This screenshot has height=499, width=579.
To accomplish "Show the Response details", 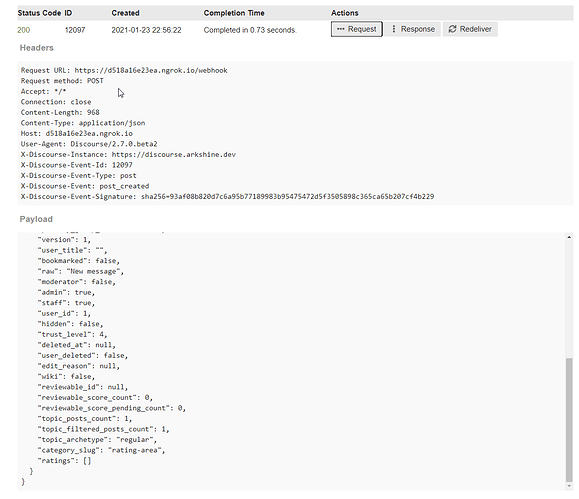I will 413,29.
